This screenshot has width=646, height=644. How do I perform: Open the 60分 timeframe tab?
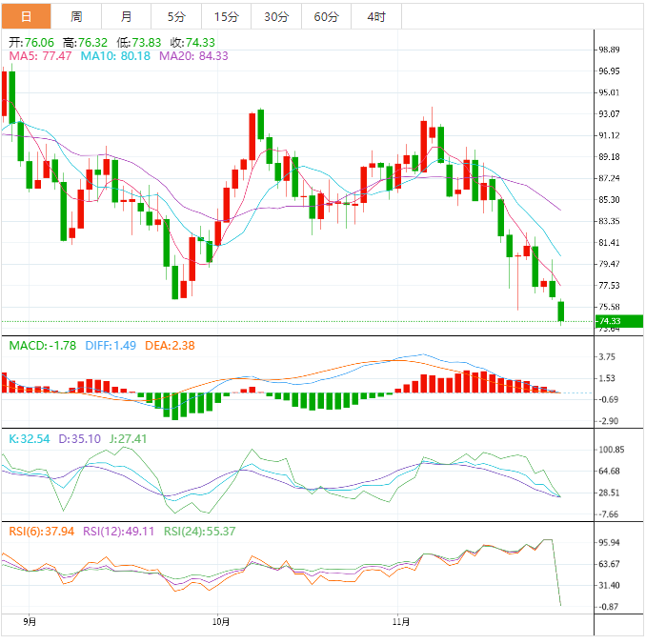coord(326,16)
